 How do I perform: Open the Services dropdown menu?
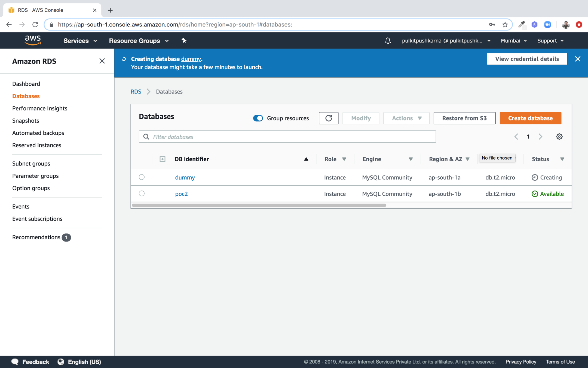click(x=80, y=41)
